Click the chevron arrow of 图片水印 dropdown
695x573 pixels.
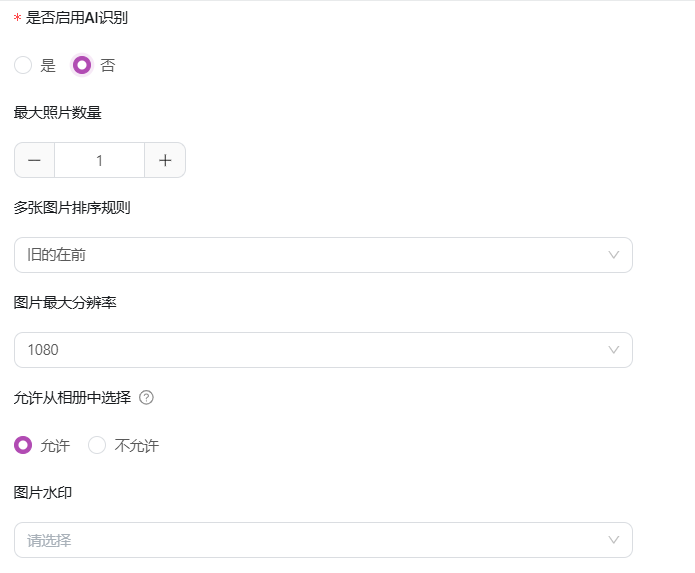[613, 540]
